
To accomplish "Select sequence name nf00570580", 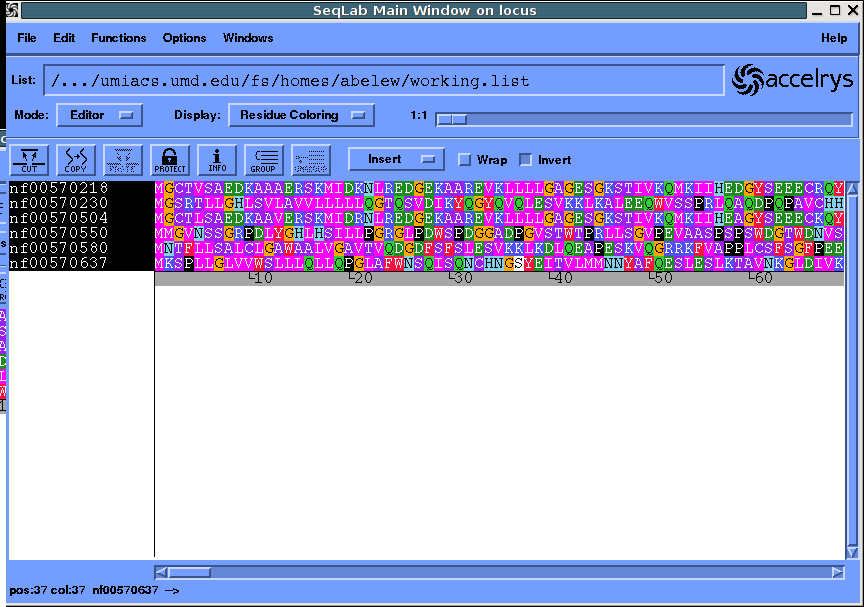I will coord(58,248).
